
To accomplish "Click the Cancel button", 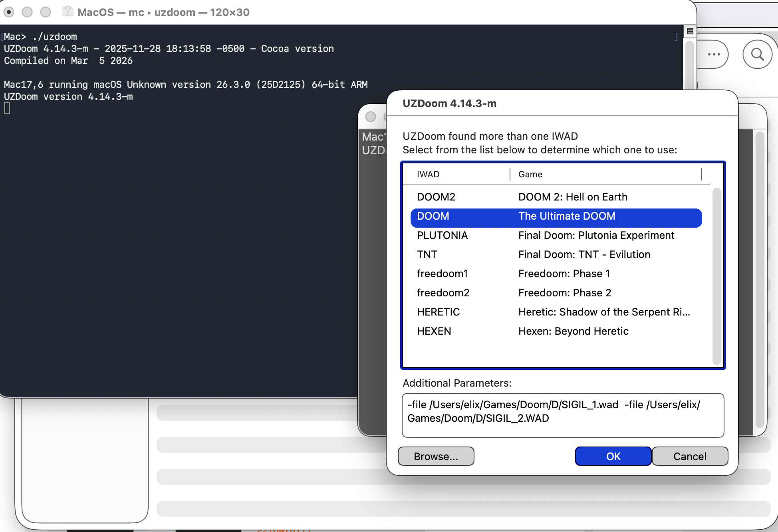I will pos(690,456).
